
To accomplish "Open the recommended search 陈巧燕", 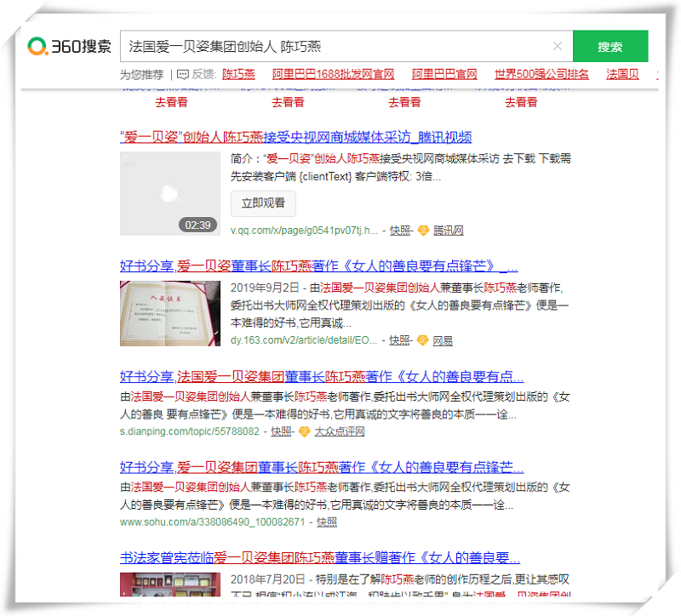I will [x=238, y=75].
